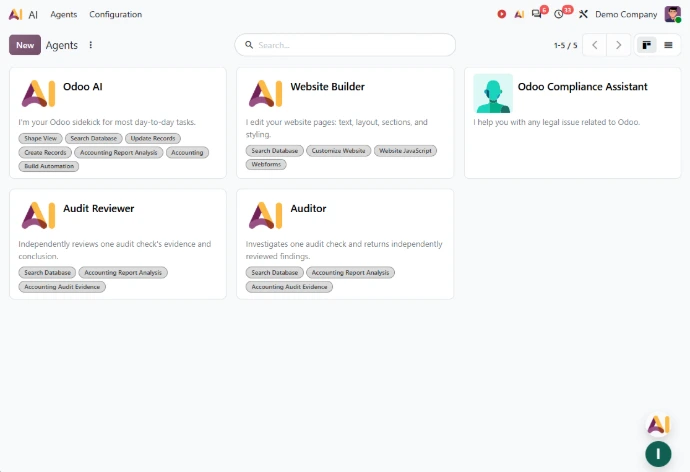Viewport: 690px width, 472px height.
Task: Click Accounting Report Analysis tag on Audit Reviewer
Action: [123, 272]
